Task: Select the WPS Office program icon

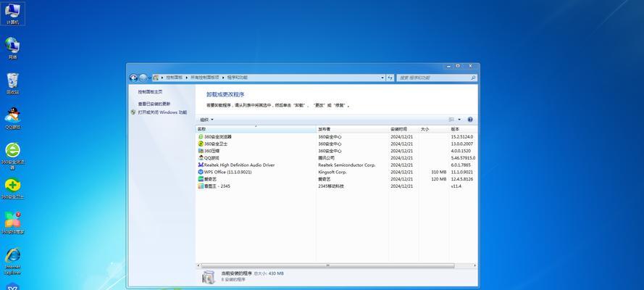Action: point(201,172)
